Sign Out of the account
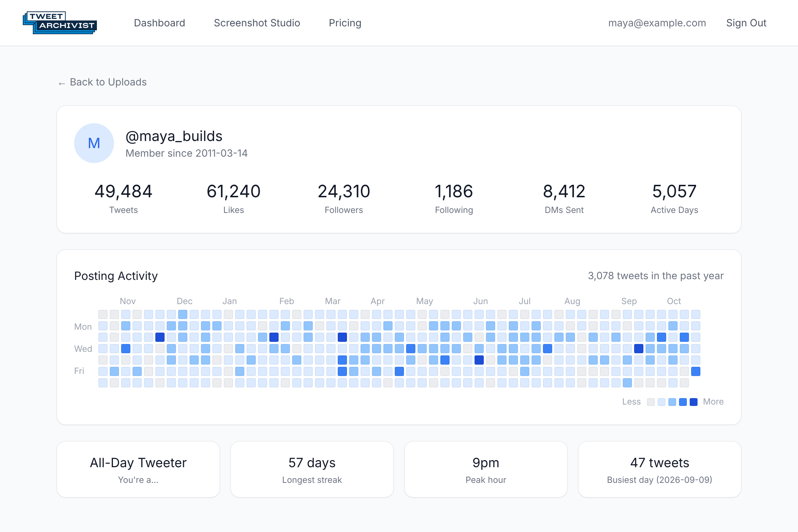This screenshot has height=532, width=798. (746, 23)
